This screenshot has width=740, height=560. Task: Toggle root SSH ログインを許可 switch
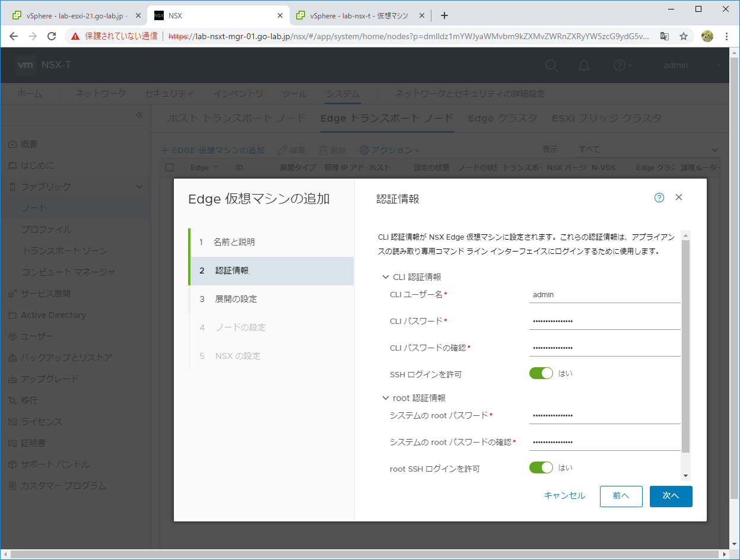(541, 468)
